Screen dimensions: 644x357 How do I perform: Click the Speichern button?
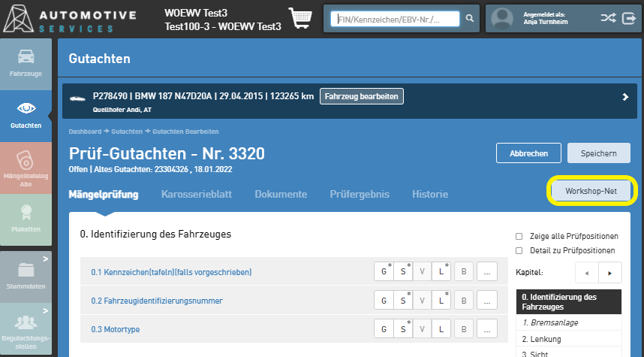597,153
